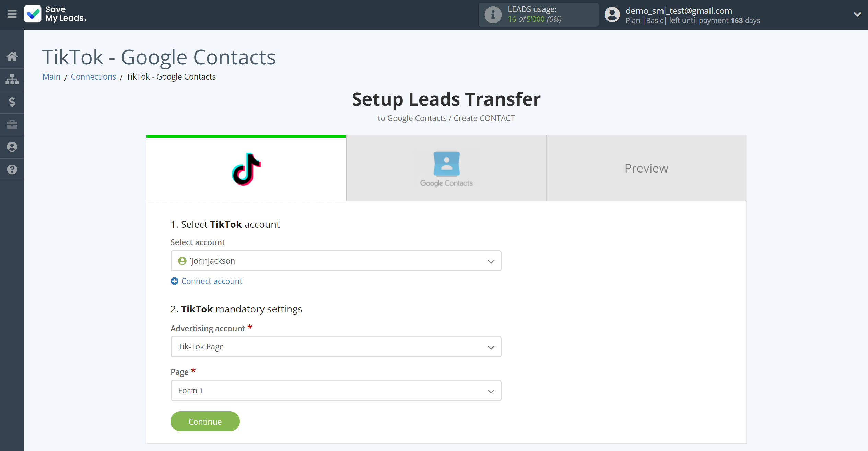This screenshot has height=451, width=868.
Task: Click the Preview tab
Action: 646,168
